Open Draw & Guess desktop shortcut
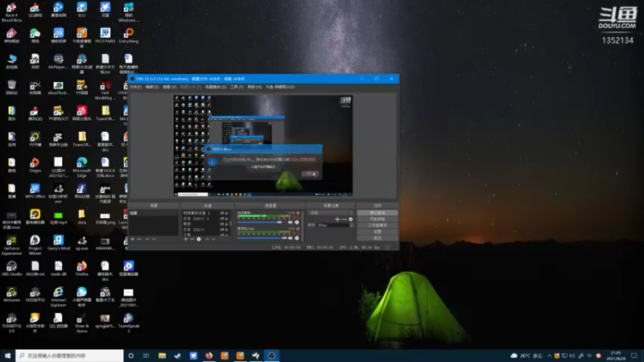644x362 pixels. click(x=82, y=323)
